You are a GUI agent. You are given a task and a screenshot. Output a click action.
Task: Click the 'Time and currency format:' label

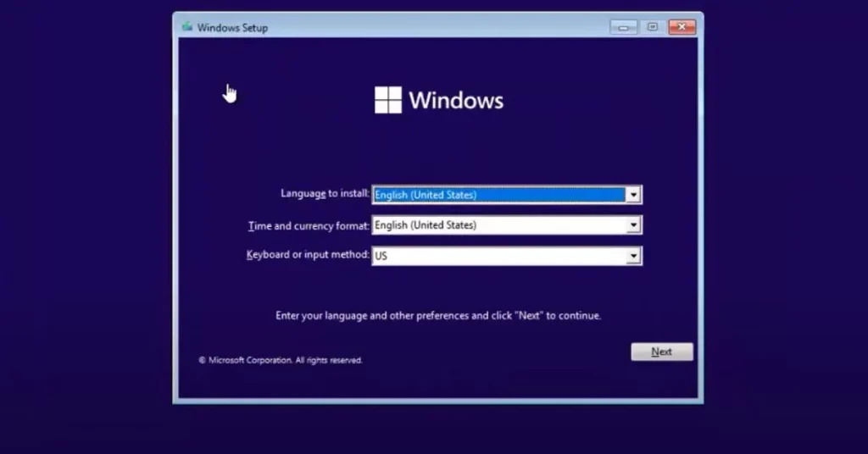(x=309, y=225)
